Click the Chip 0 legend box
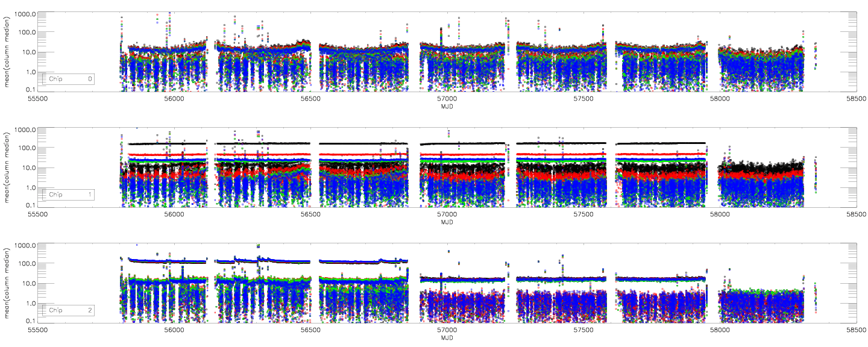This screenshot has height=347, width=868. pos(68,79)
